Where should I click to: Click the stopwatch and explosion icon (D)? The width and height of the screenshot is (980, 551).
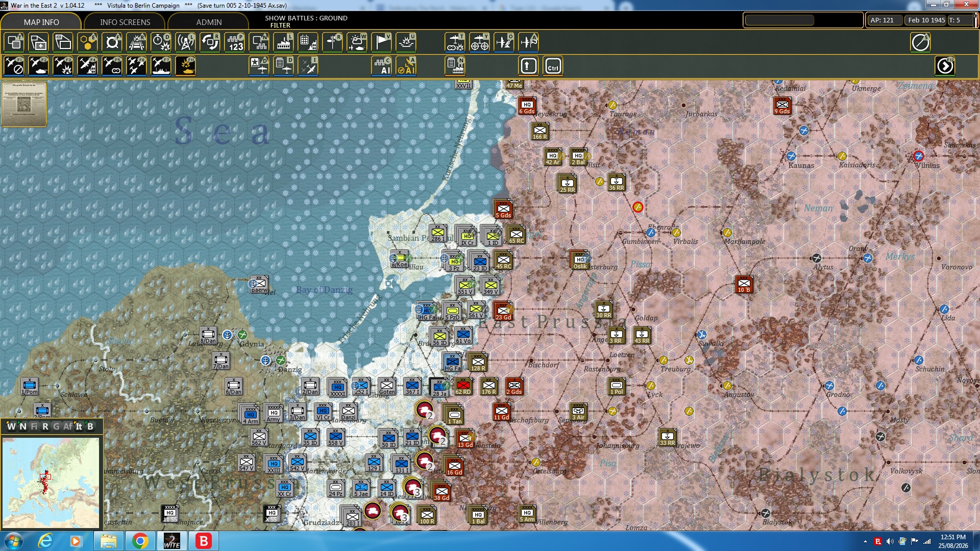pos(161,42)
